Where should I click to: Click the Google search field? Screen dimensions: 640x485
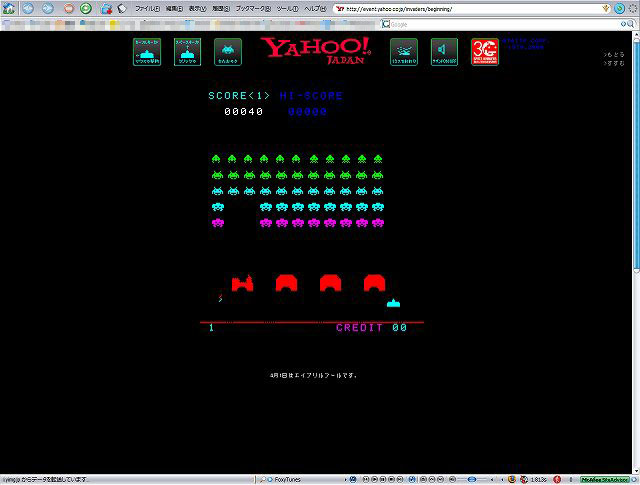coord(505,24)
